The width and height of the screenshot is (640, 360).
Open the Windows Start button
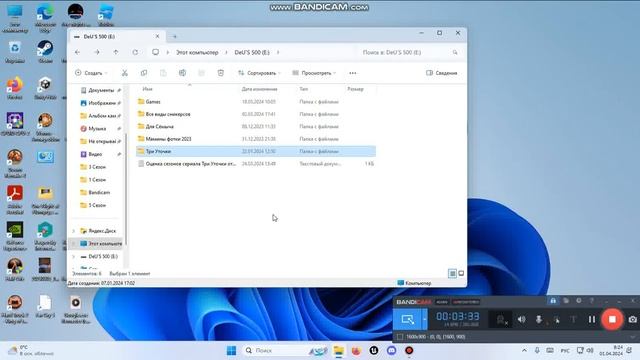[231, 351]
